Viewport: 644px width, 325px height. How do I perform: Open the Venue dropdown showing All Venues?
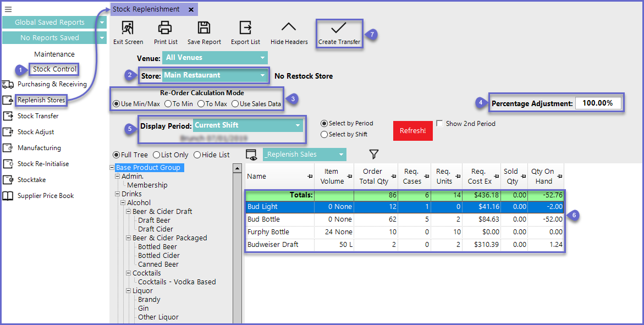[214, 58]
